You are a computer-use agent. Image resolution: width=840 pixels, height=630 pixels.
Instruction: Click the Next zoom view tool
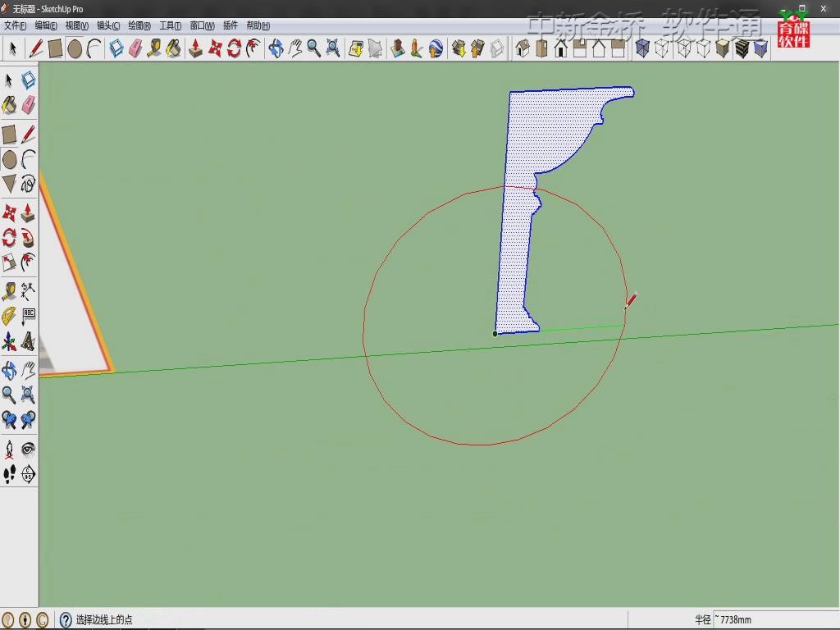(x=29, y=419)
